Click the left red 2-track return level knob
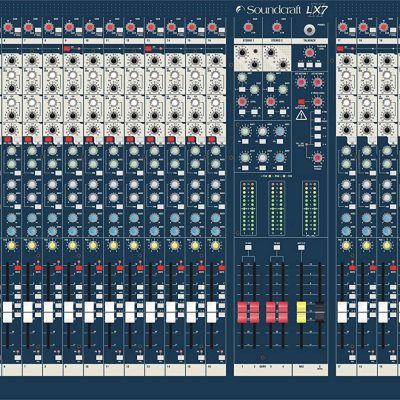 coord(301,82)
